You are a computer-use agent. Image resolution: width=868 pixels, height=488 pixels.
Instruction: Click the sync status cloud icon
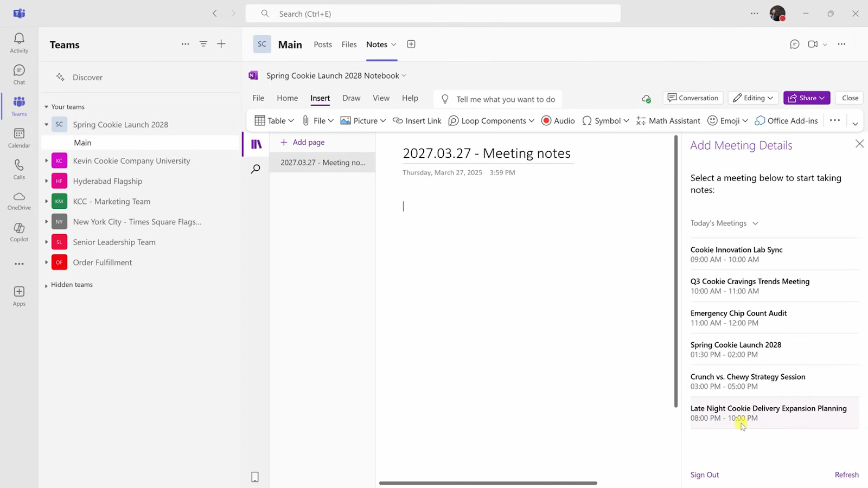coord(646,99)
